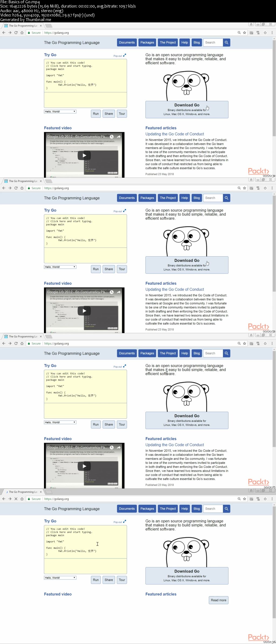276x644 pixels.
Task: Click home icon in 00:01:12 frame
Action: [x=22, y=343]
